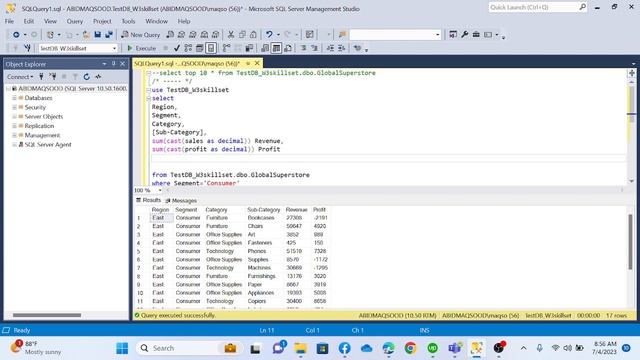Toggle Include Actual Execution Plan icon
Screen dimensions: 640x360
[227, 48]
